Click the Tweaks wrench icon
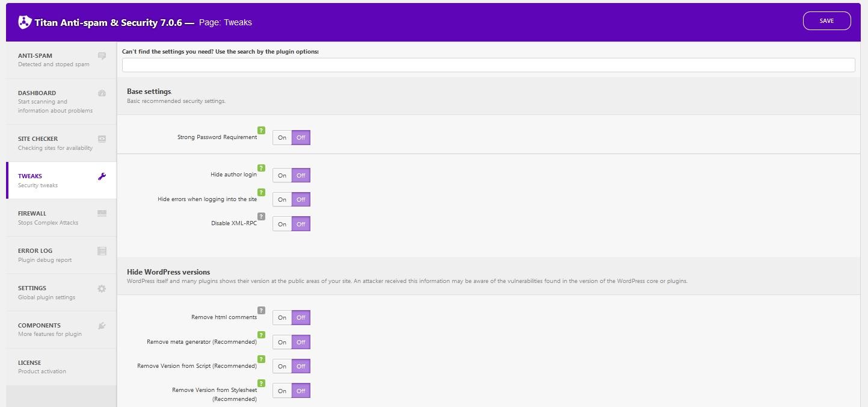This screenshot has width=868, height=407. click(102, 176)
